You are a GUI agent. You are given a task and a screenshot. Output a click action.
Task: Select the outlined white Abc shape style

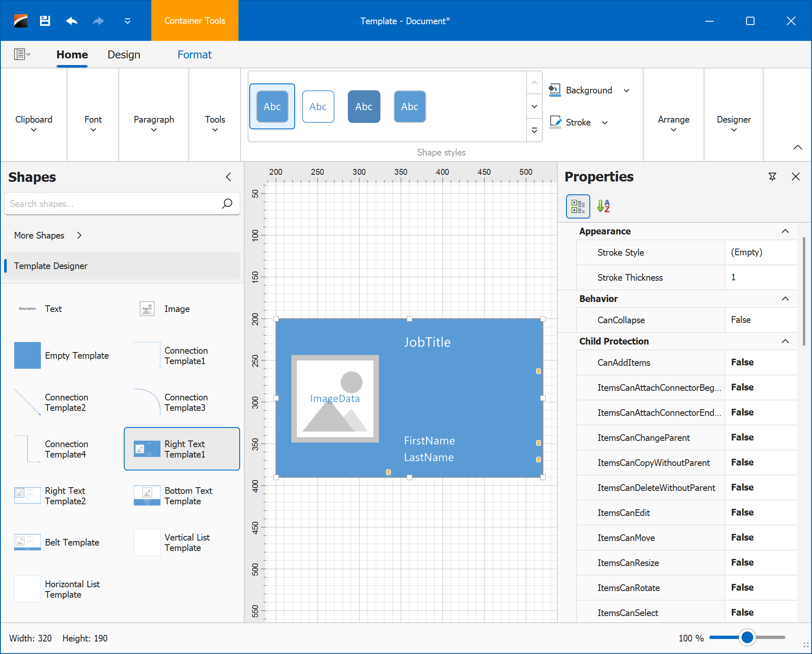[318, 107]
